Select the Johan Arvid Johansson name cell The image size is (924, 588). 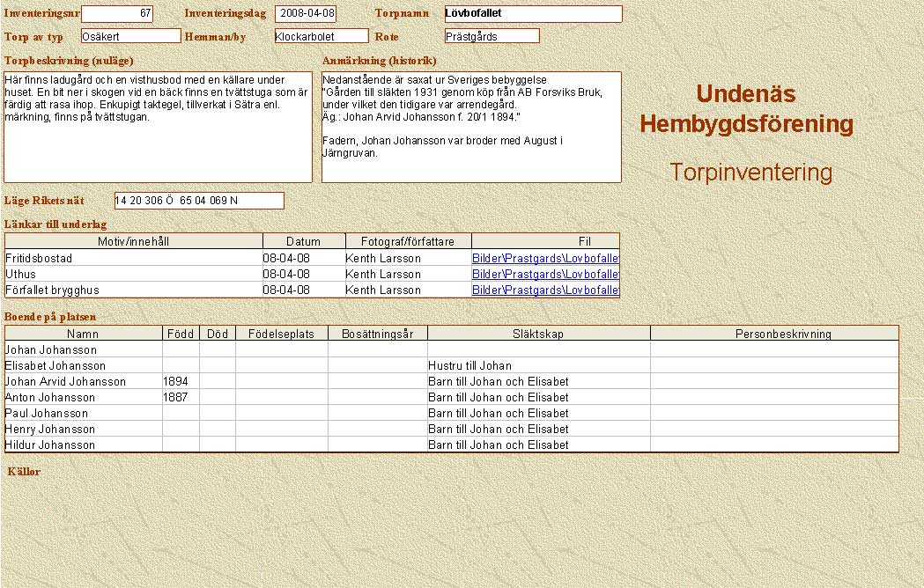[x=83, y=382]
